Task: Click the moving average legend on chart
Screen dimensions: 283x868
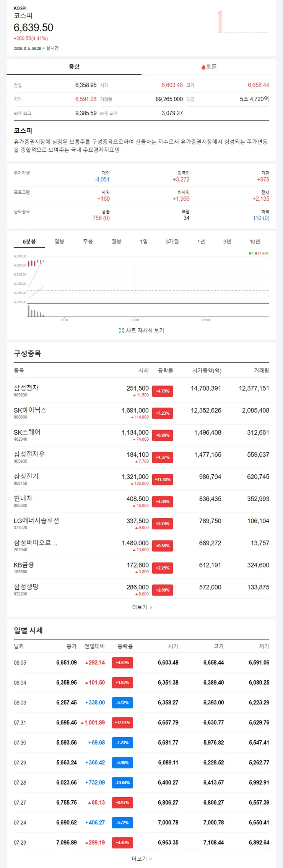Action: [x=259, y=253]
